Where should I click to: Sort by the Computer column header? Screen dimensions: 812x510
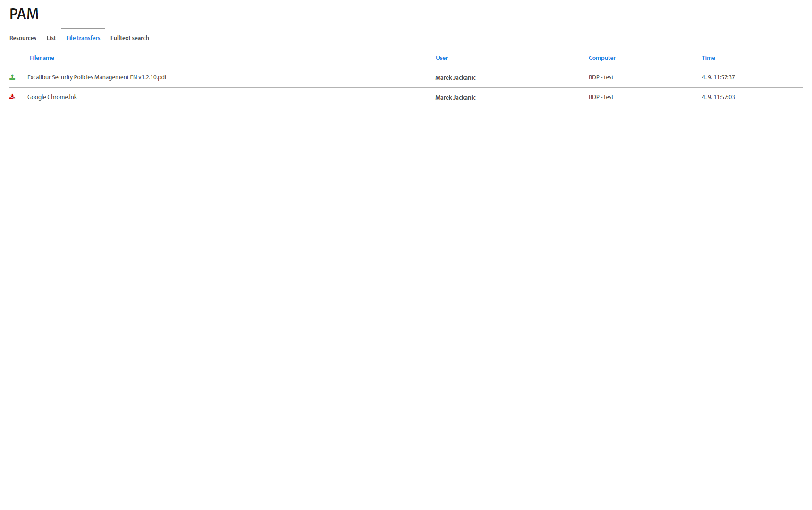click(602, 58)
